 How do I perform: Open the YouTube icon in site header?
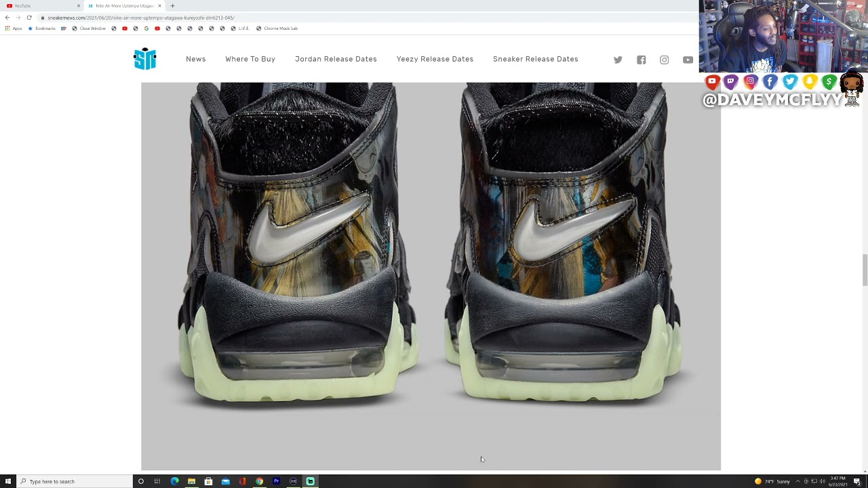click(x=688, y=60)
